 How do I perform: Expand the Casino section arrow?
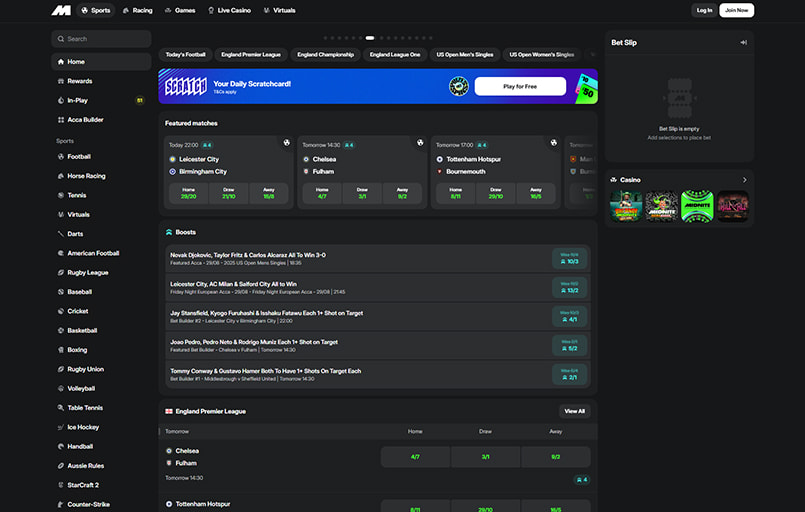pyautogui.click(x=744, y=180)
